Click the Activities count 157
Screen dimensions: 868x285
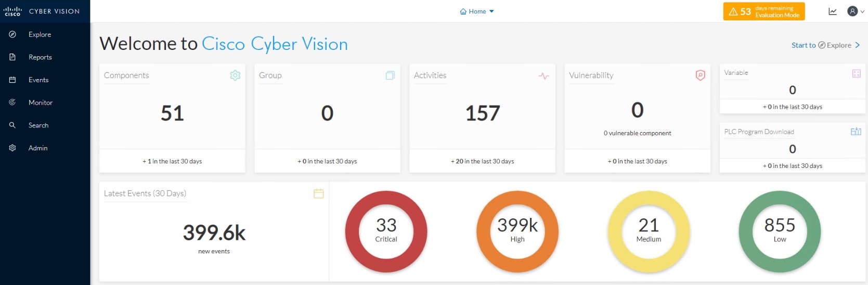[x=483, y=113]
